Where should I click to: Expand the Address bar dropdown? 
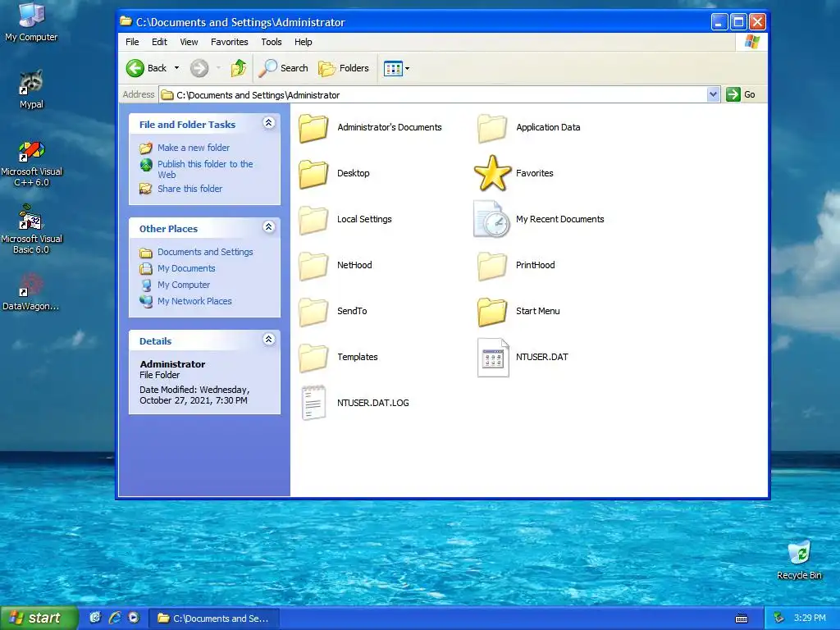(x=713, y=94)
